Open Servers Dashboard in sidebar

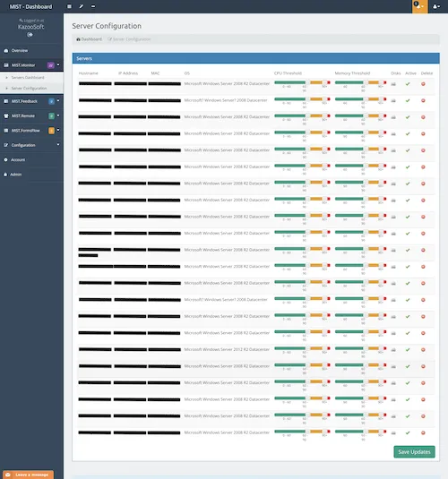pos(28,78)
